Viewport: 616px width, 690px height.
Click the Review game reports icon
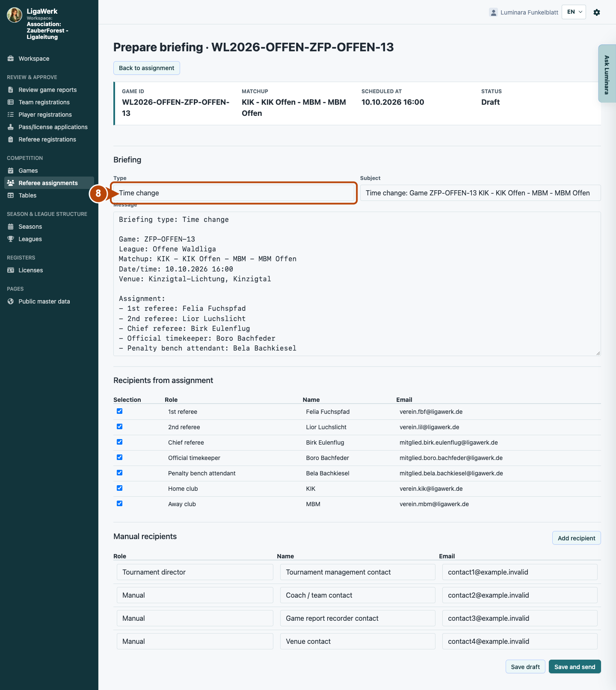[x=11, y=90]
